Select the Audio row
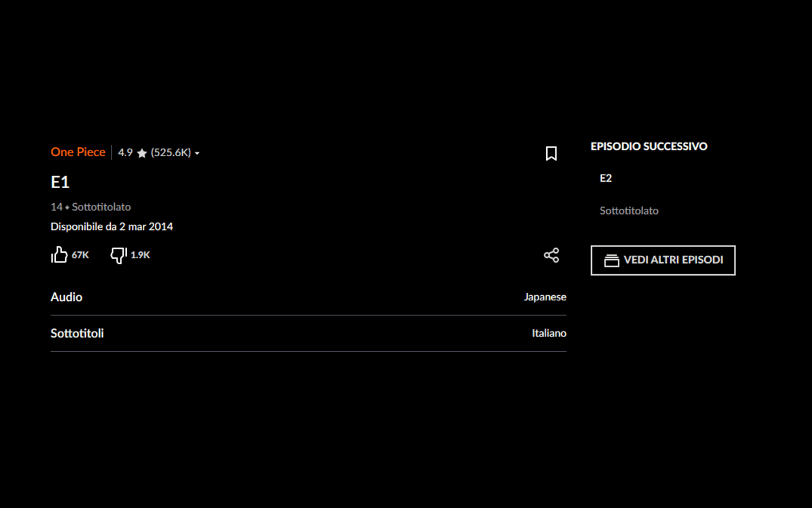 point(308,297)
